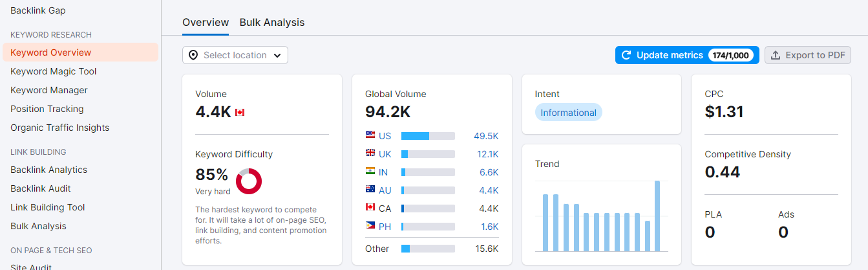868x270 pixels.
Task: Click the AU country link
Action: click(x=385, y=190)
